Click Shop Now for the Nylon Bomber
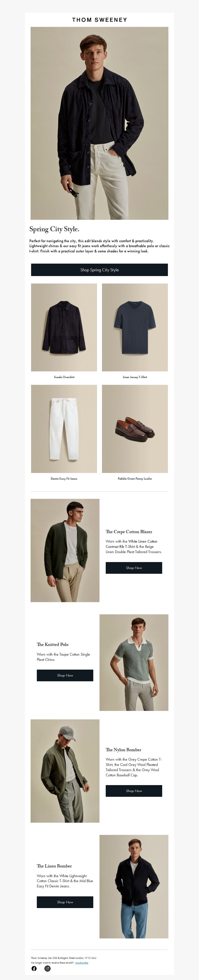Viewport: 199px width, 980px height. 134,791
